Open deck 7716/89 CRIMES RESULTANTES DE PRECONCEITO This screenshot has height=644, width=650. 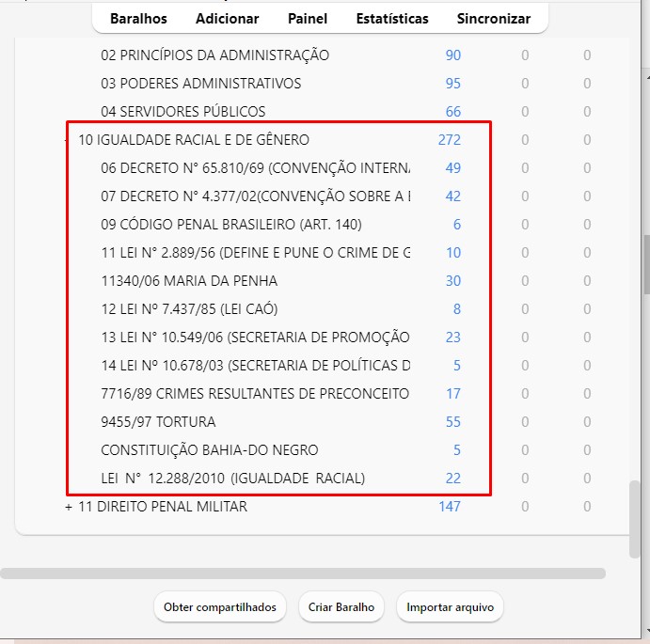(255, 393)
